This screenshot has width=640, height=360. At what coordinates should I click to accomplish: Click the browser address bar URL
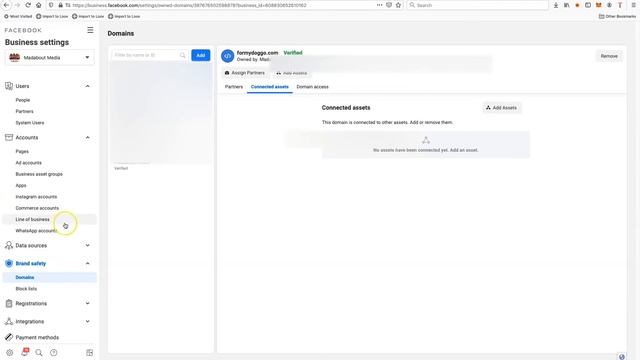pos(189,5)
